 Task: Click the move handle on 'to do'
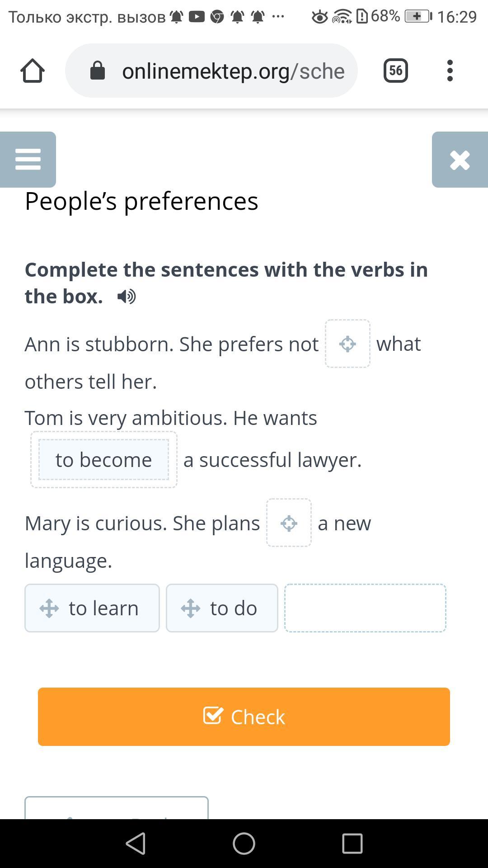(x=190, y=608)
